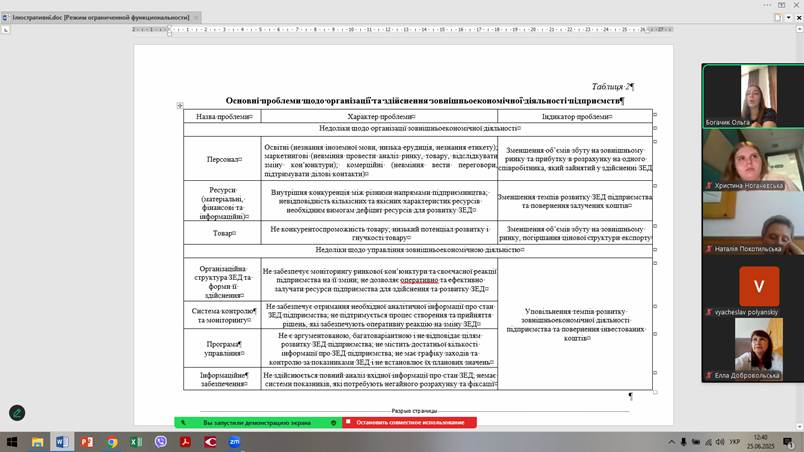Screen dimensions: 804x452
Task: Click the Windows Start button
Action: tap(11, 441)
